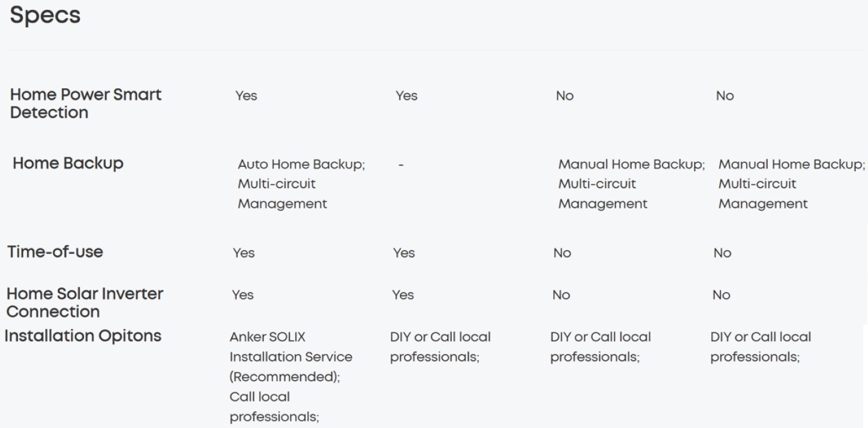Image resolution: width=868 pixels, height=428 pixels.
Task: Click first Yes under Home Power Smart Detection
Action: [x=246, y=96]
